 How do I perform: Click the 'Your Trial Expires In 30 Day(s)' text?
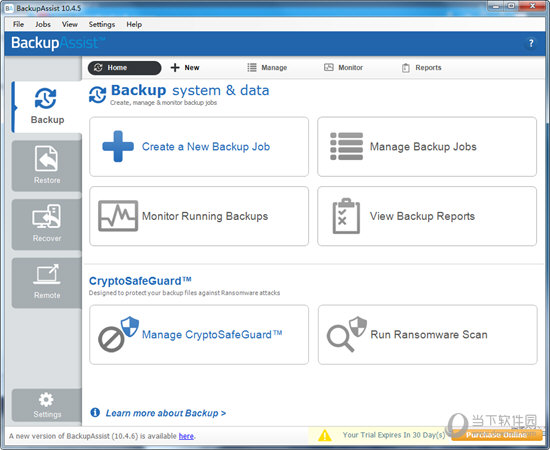pos(394,435)
